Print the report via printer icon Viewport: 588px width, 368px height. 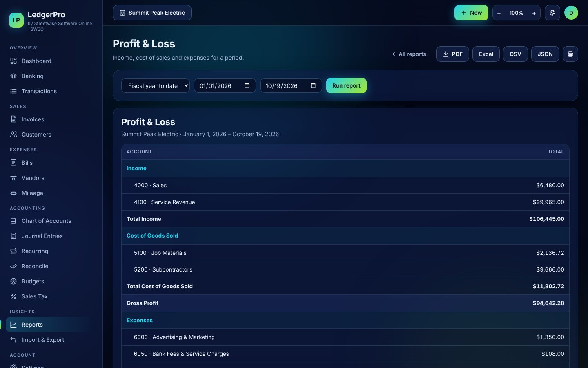pos(570,54)
